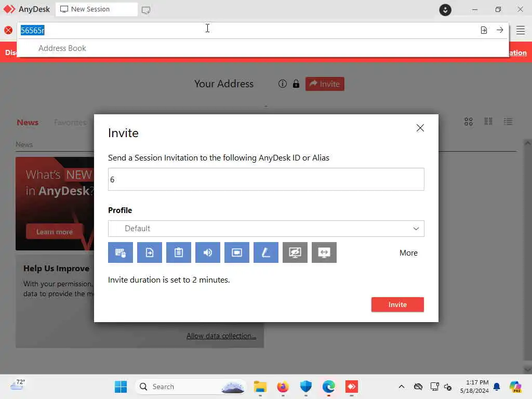Toggle sound transmission permission icon

[208, 252]
